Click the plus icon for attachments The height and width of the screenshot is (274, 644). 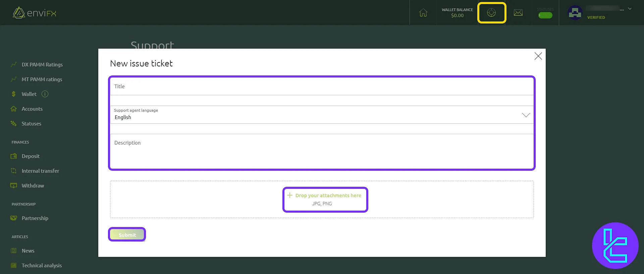(x=290, y=195)
